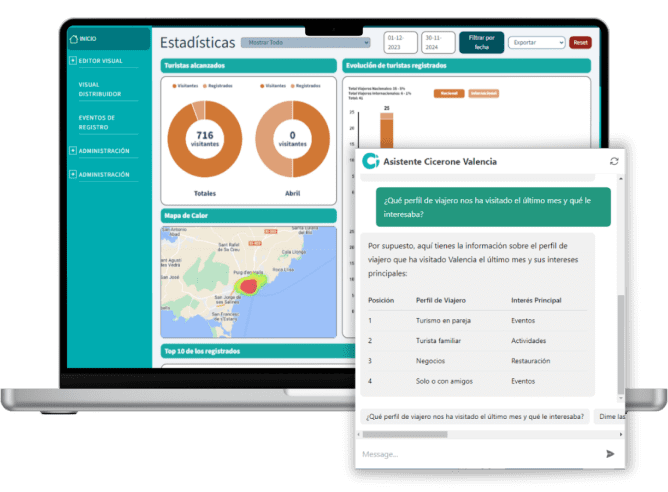
Task: Click the red heatmap hotspot on map
Action: 248,287
